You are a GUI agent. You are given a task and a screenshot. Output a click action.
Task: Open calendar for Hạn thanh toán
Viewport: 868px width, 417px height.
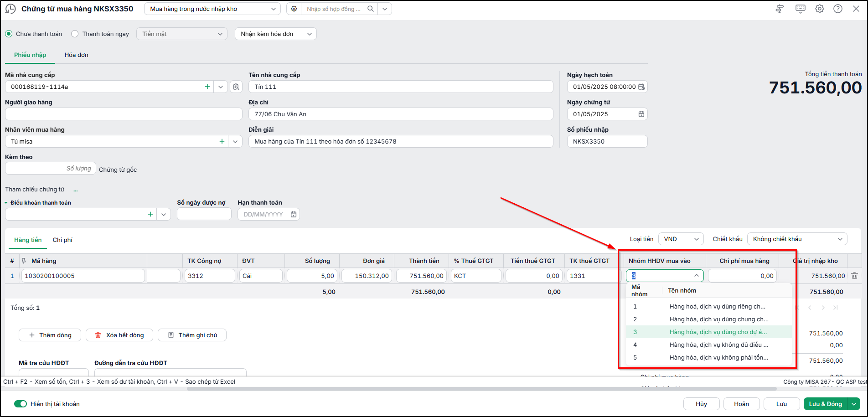294,214
